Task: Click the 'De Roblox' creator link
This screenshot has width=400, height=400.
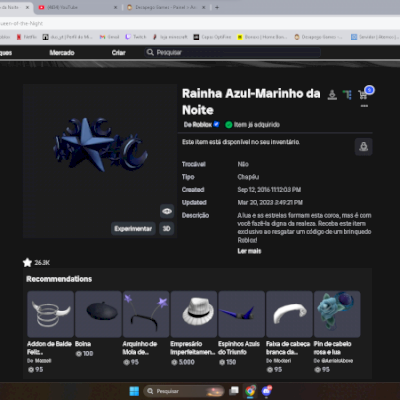Action: pyautogui.click(x=198, y=125)
